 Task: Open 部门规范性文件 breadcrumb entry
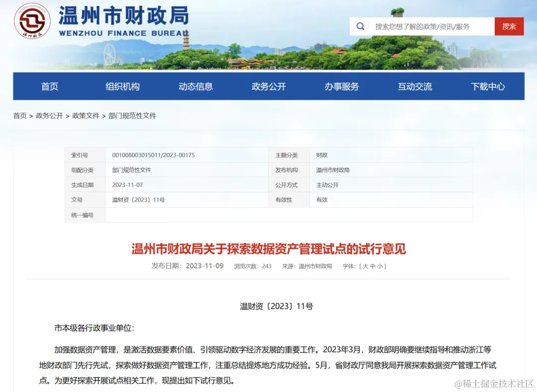pos(132,115)
